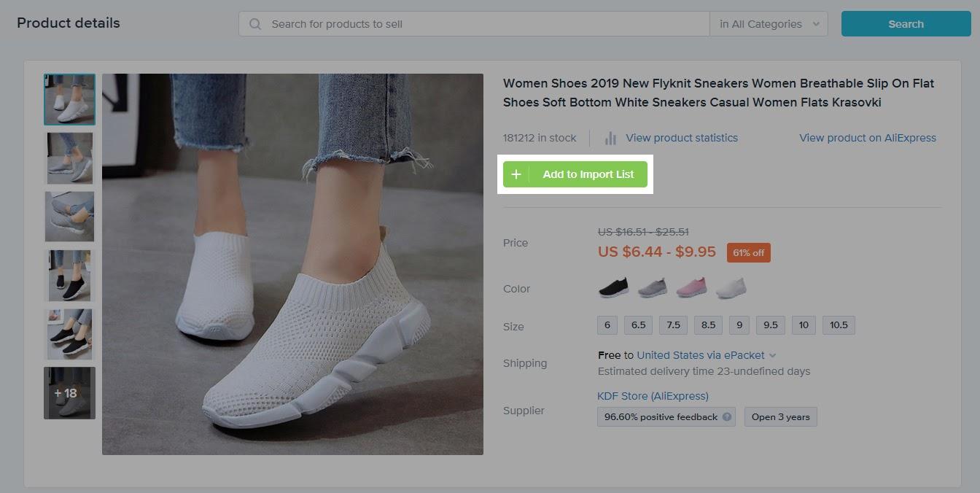Click the search magnifier icon
Viewport: 980px width, 493px height.
pos(255,24)
